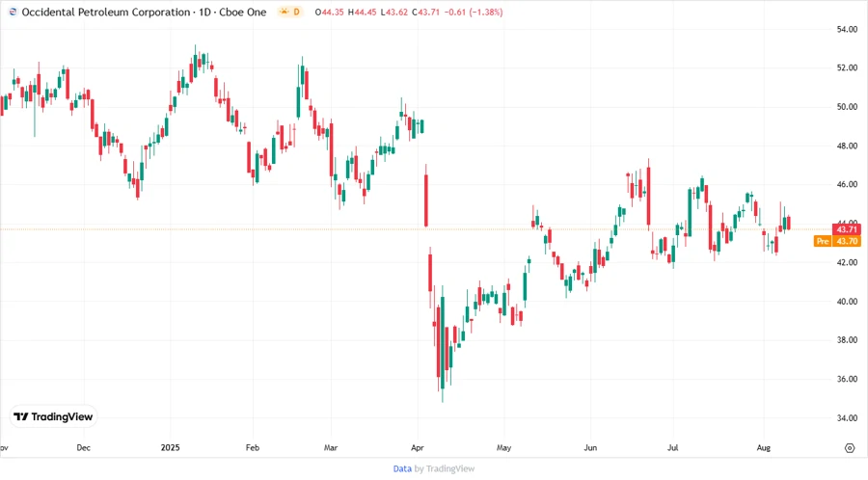Click the Jul time axis label
The image size is (868, 480).
point(672,447)
